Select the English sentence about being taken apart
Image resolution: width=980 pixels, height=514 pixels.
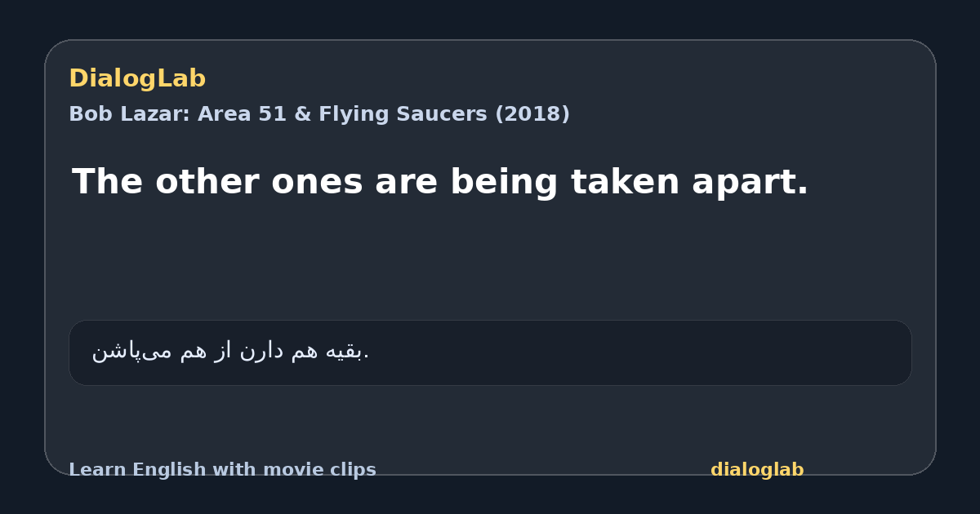[440, 182]
